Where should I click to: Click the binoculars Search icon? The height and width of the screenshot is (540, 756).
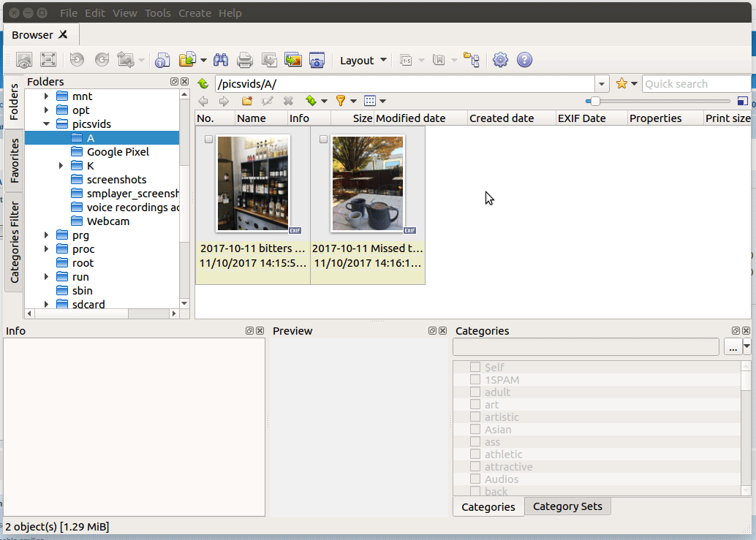[x=221, y=61]
